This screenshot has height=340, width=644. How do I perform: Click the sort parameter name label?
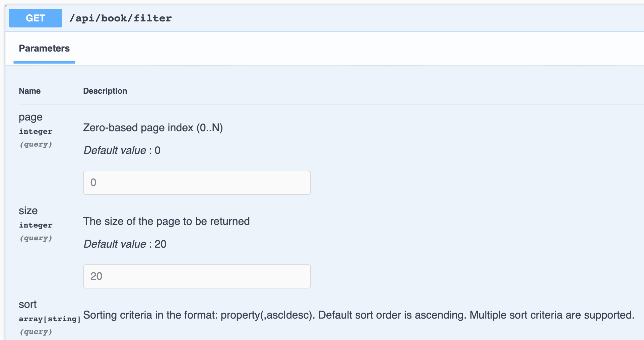click(x=28, y=304)
